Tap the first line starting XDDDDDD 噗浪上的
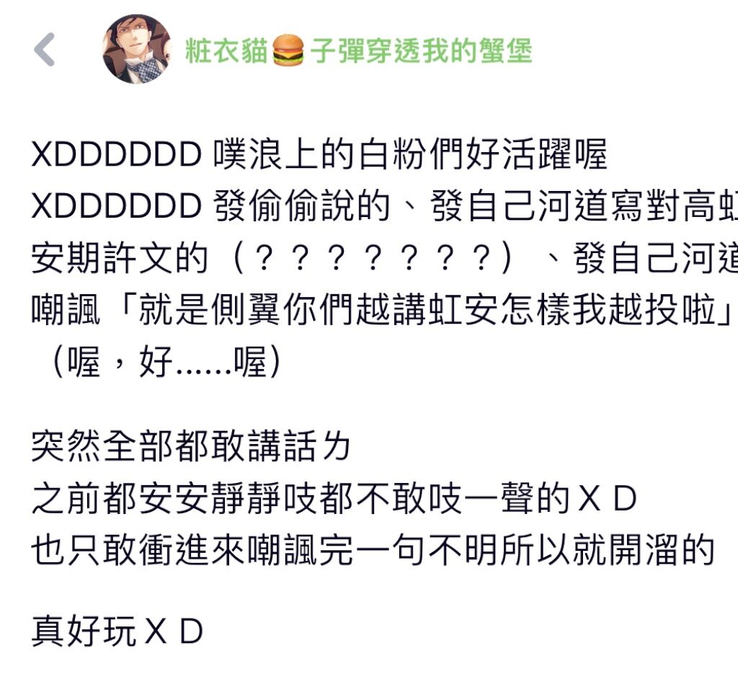 (x=319, y=154)
